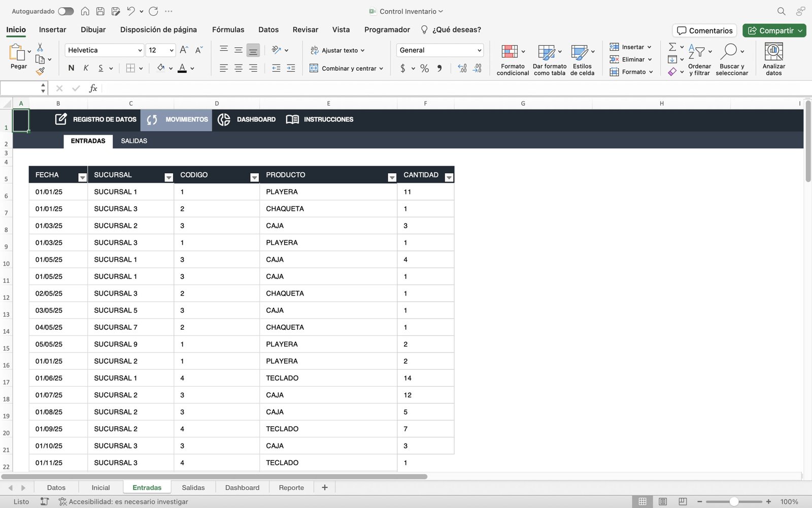Click Buscar y seleccionar magnifier icon
Viewport: 812px width, 508px height.
(729, 51)
